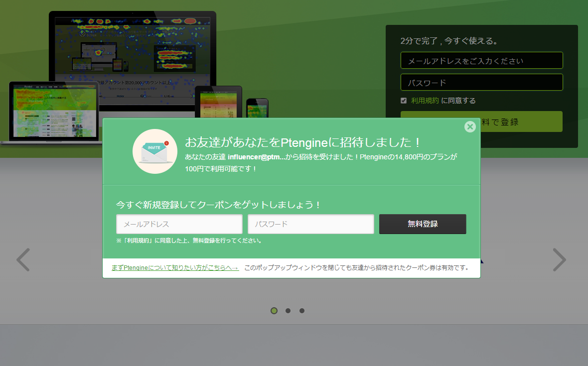588x366 pixels.
Task: Click the smartphone heatmap image
Action: [x=257, y=108]
